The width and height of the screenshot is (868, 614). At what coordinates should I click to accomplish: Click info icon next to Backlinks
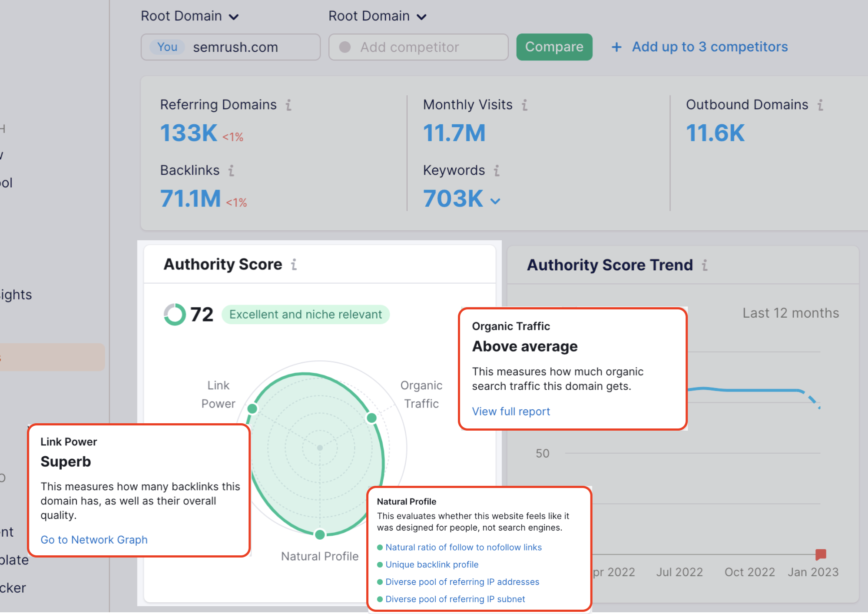[231, 170]
